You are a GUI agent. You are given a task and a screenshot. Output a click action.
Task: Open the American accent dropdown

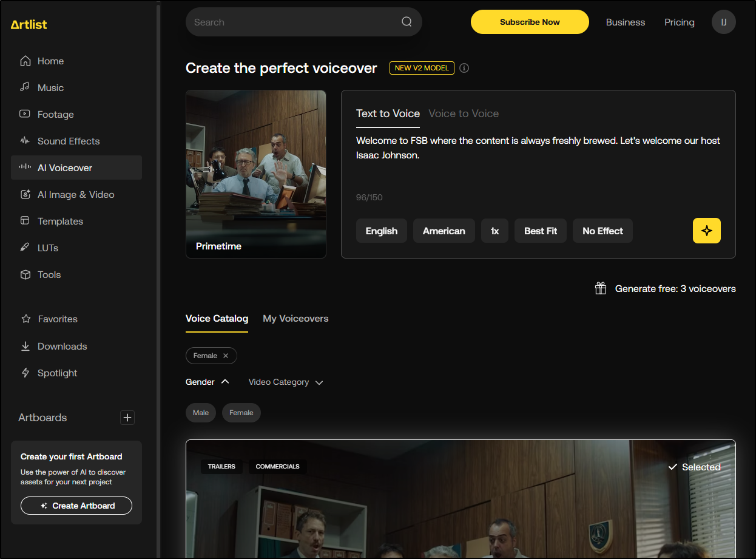(444, 231)
